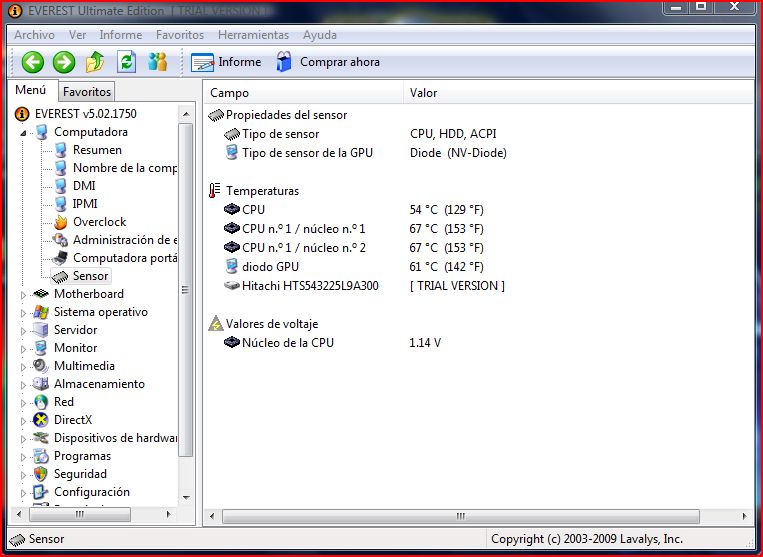
Task: Click the Temperaturas thermometer icon
Action: (215, 190)
